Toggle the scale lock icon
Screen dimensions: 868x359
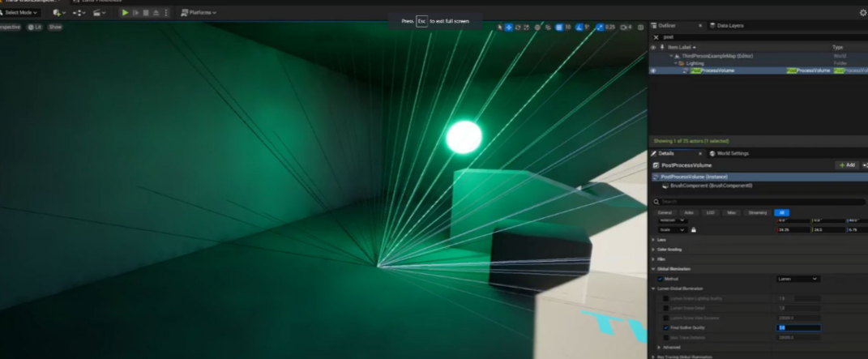tap(694, 229)
